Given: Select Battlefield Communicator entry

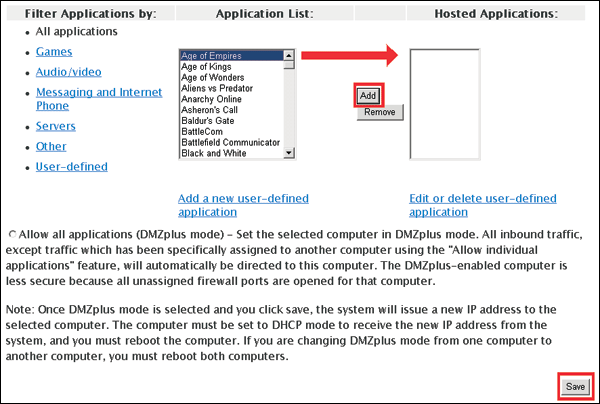Looking at the screenshot, I should click(x=232, y=142).
